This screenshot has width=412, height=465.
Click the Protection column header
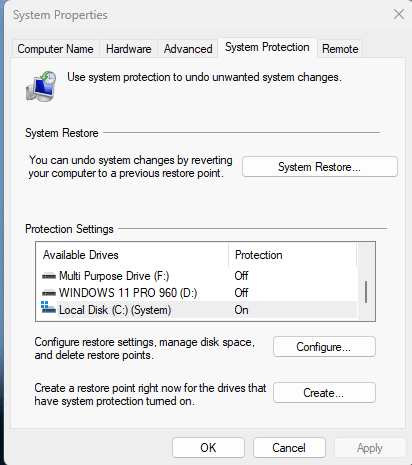[x=293, y=255]
